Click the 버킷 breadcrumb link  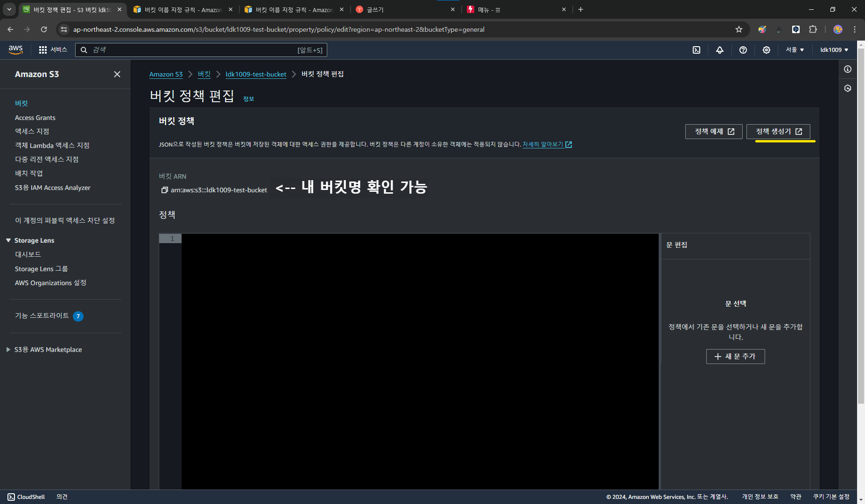click(204, 74)
